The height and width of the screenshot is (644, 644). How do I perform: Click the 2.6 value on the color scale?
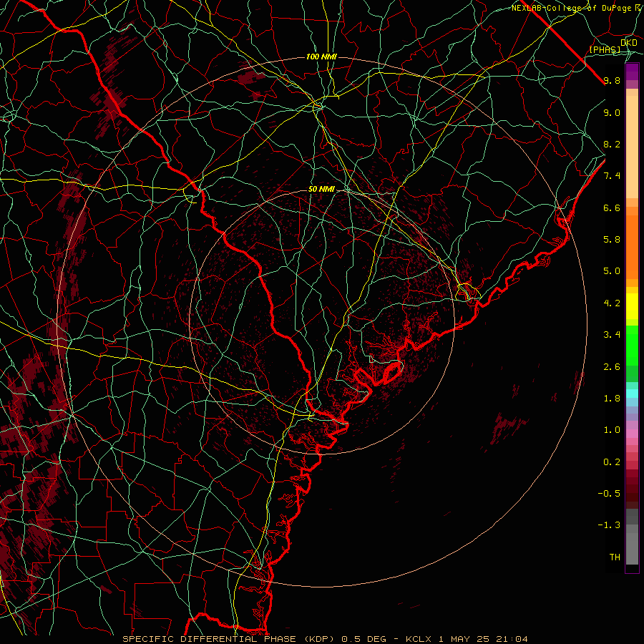(612, 367)
